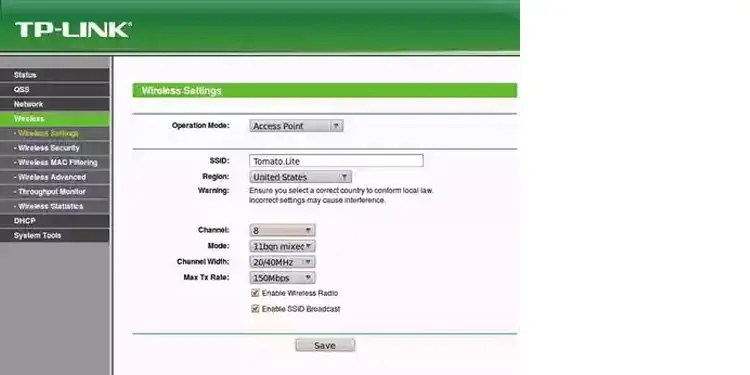Click the Channel label

click(214, 230)
